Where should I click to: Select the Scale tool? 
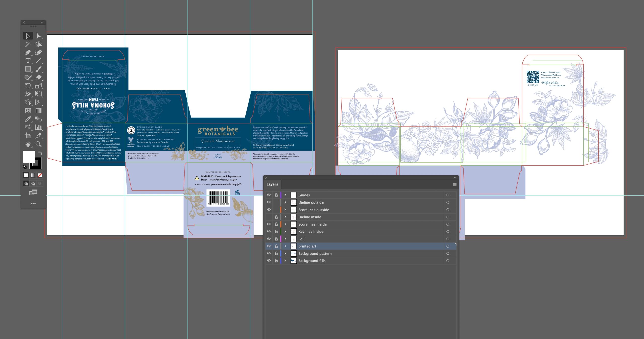point(38,86)
